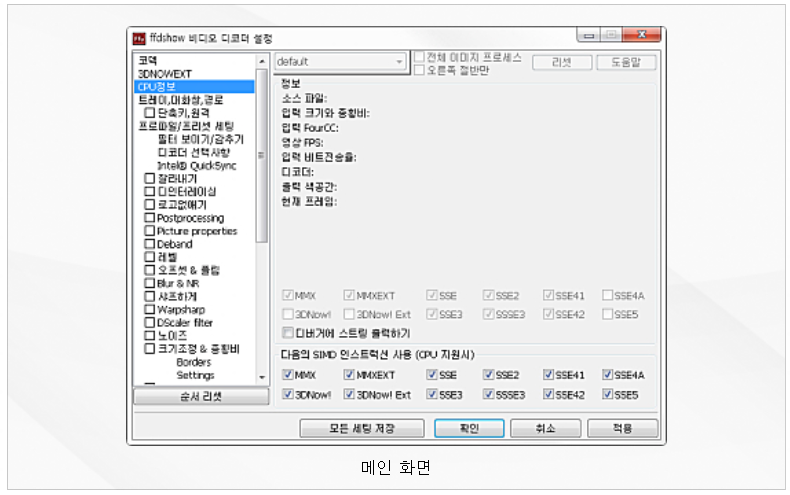The width and height of the screenshot is (790, 495).
Task: Select 필터 보이기/감추기 entry
Action: tap(201, 139)
